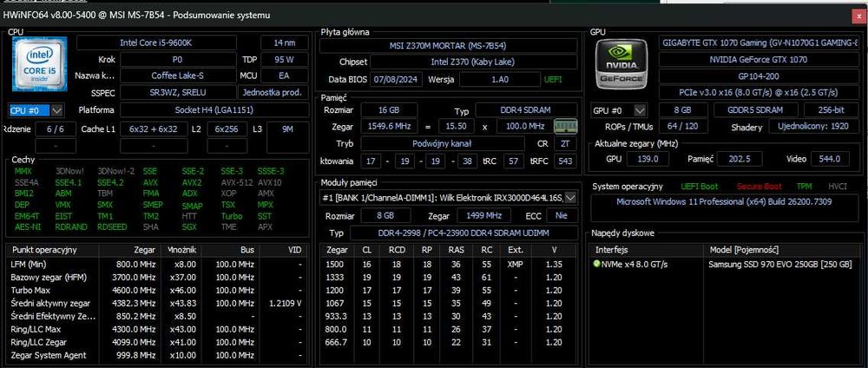Click the Model [Pojemność] column header
Viewport: 868px width, 368px height.
tap(782, 250)
